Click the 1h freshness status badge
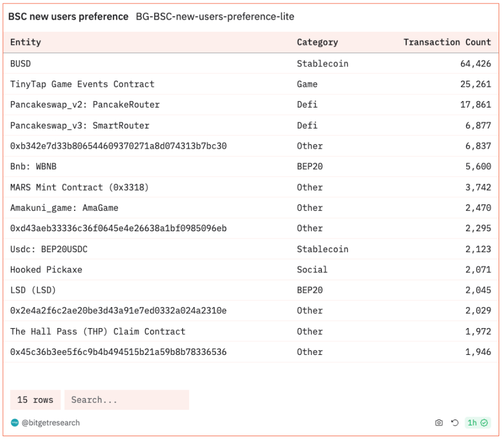This screenshot has height=441, width=504. pos(478,422)
